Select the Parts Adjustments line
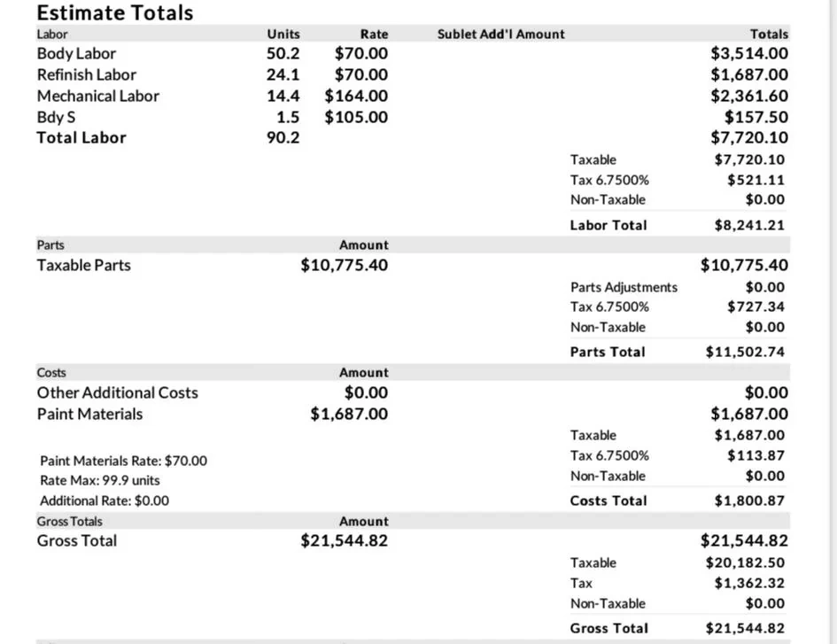 tap(678, 287)
